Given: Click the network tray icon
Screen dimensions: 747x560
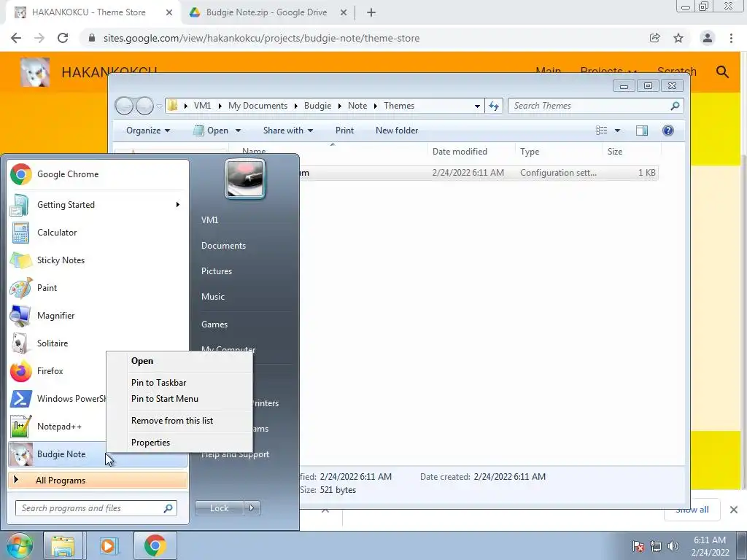Looking at the screenshot, I should point(656,546).
